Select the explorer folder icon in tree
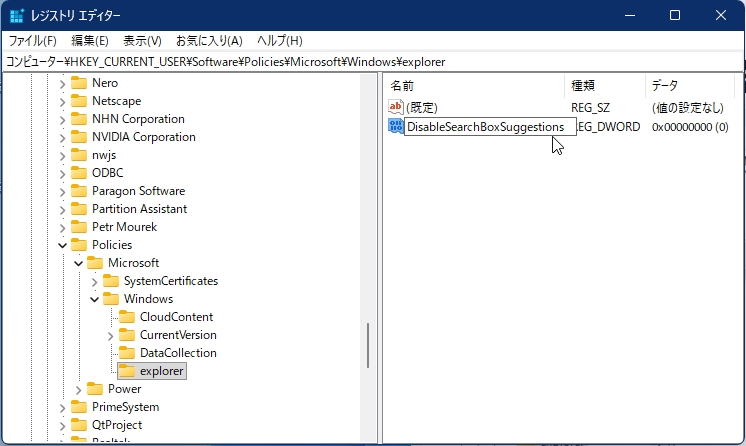The width and height of the screenshot is (746, 446). [x=127, y=371]
